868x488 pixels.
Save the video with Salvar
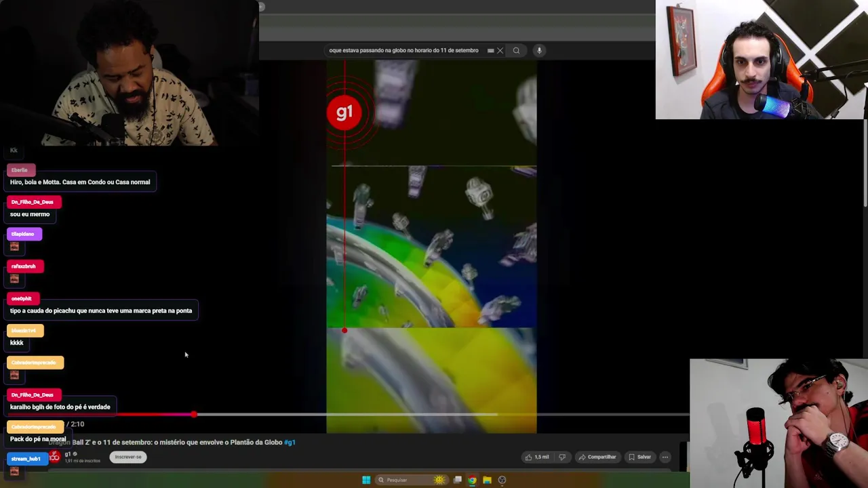(x=639, y=457)
